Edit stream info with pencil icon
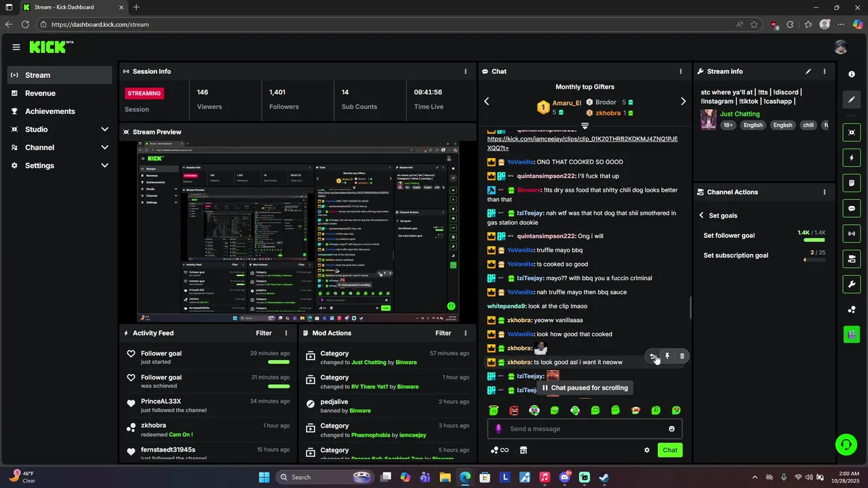The width and height of the screenshot is (868, 488). point(808,71)
